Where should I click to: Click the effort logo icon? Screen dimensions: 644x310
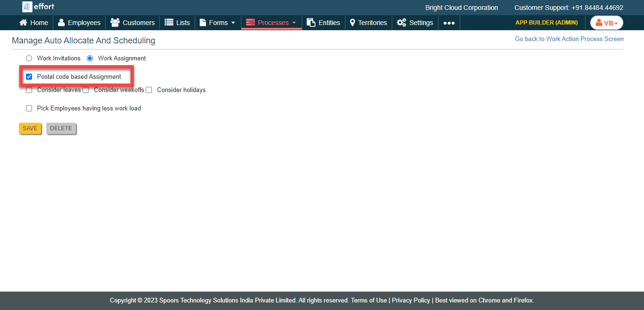pos(27,7)
